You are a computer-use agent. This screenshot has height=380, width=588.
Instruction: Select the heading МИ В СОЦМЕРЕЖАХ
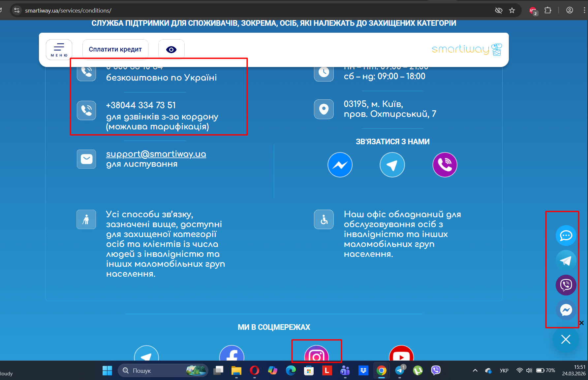[x=274, y=327]
